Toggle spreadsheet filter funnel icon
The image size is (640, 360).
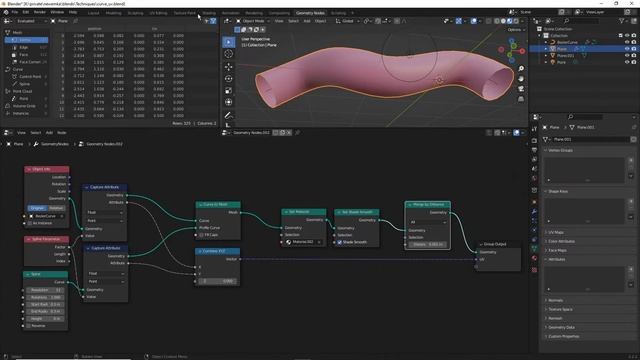213,21
